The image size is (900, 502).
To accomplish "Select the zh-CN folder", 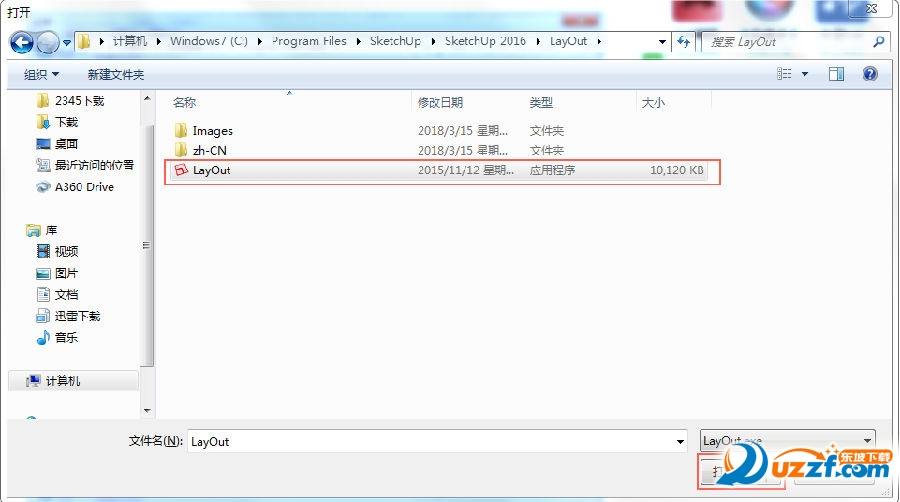I will click(x=210, y=151).
